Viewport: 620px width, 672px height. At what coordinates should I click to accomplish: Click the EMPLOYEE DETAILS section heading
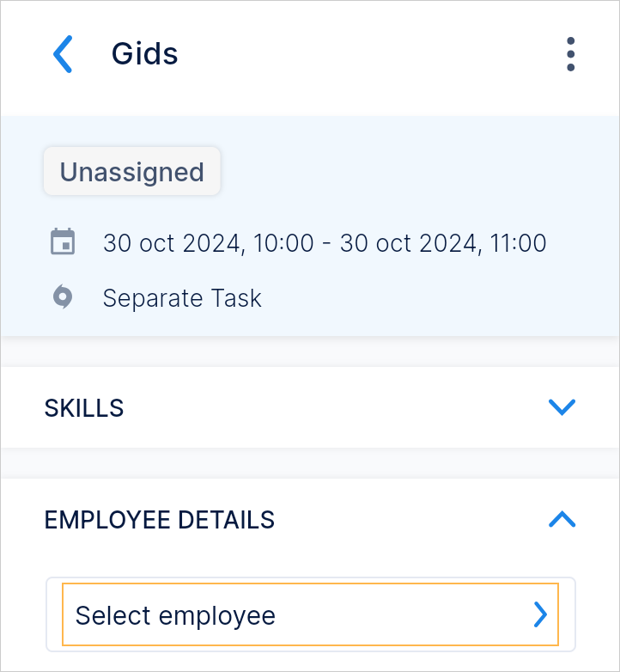tap(160, 520)
